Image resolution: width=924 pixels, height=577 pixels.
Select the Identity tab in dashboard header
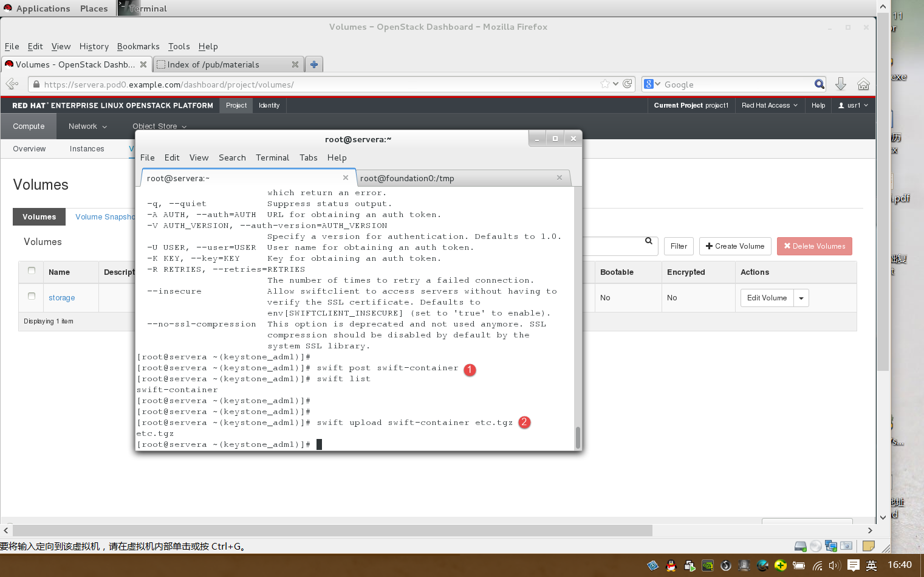tap(269, 105)
